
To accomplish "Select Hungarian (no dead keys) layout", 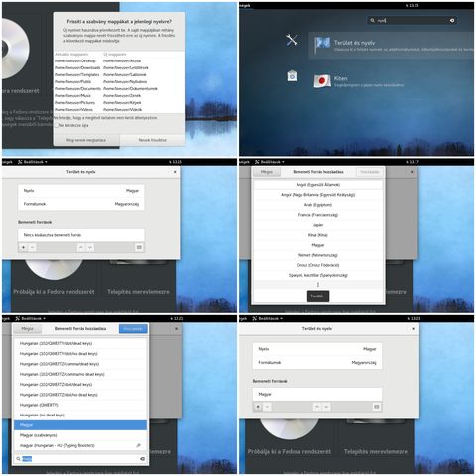I will pos(80,415).
